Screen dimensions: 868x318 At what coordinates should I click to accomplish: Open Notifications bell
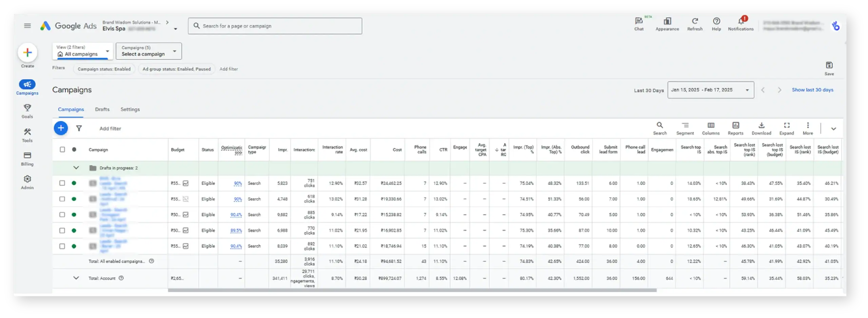(x=741, y=24)
